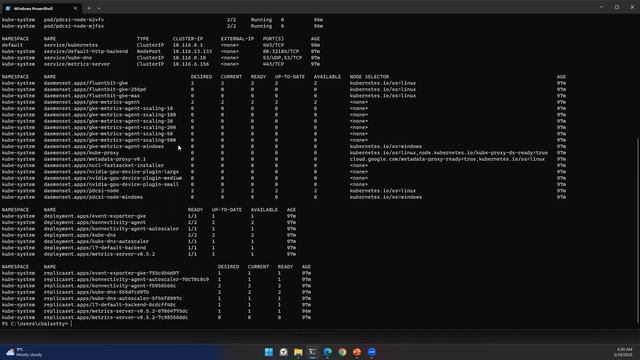Viewport: 640px width, 360px height.
Task: Open the weather widget on the taskbar
Action: pos(24,352)
